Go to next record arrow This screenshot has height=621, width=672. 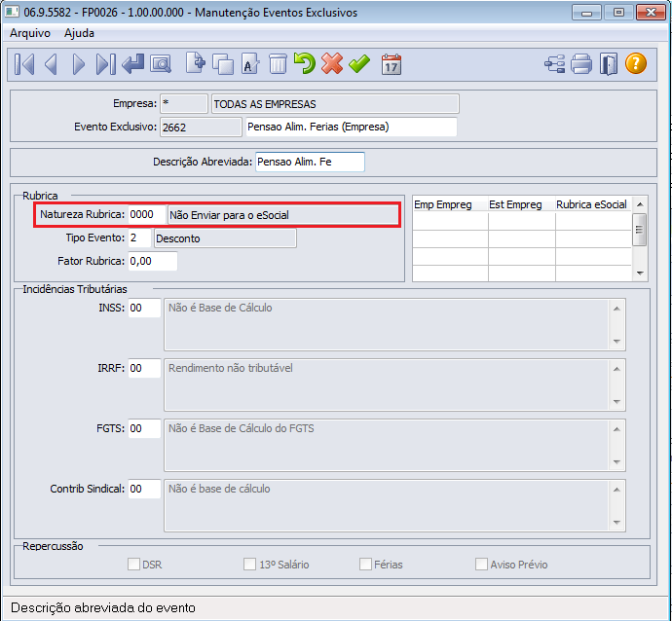pyautogui.click(x=78, y=64)
